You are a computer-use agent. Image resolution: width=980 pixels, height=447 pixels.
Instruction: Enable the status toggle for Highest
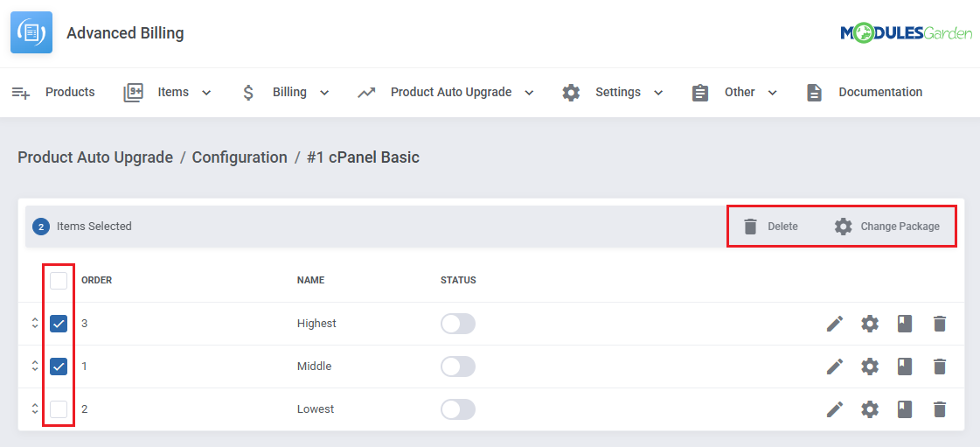tap(458, 324)
